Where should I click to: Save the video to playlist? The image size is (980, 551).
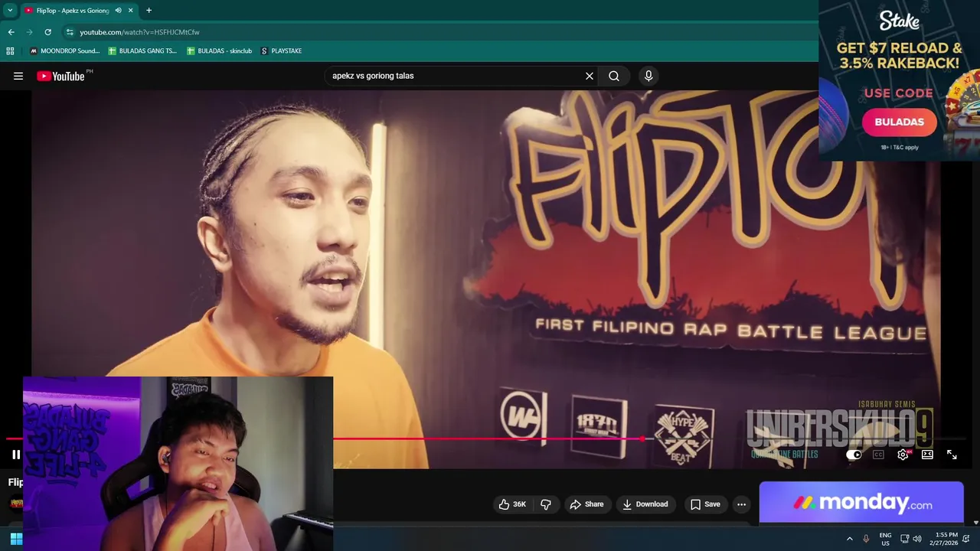pyautogui.click(x=705, y=504)
